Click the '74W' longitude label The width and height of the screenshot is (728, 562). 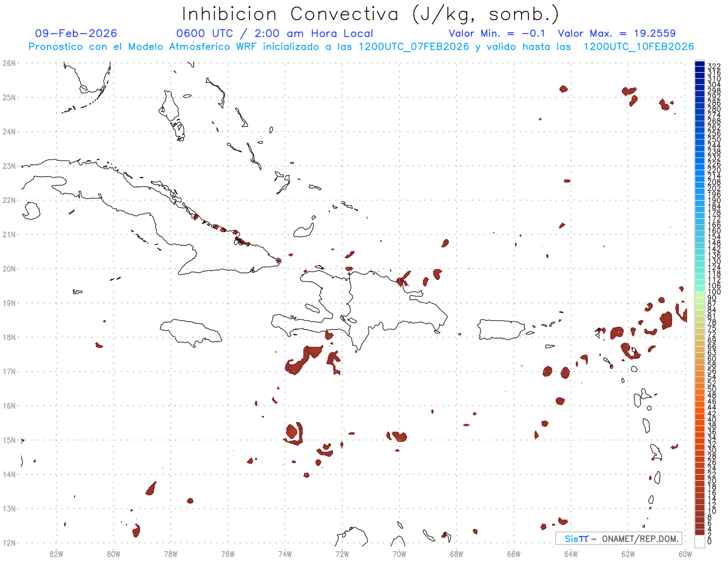coord(285,554)
